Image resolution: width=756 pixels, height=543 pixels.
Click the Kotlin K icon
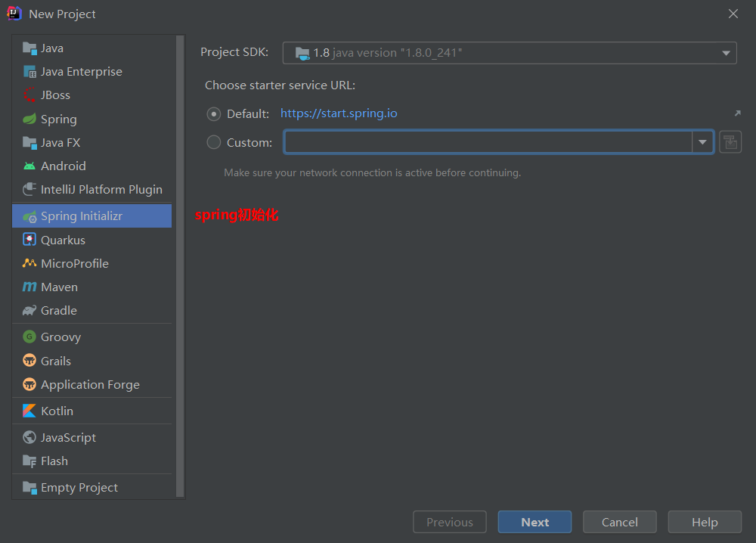[29, 411]
